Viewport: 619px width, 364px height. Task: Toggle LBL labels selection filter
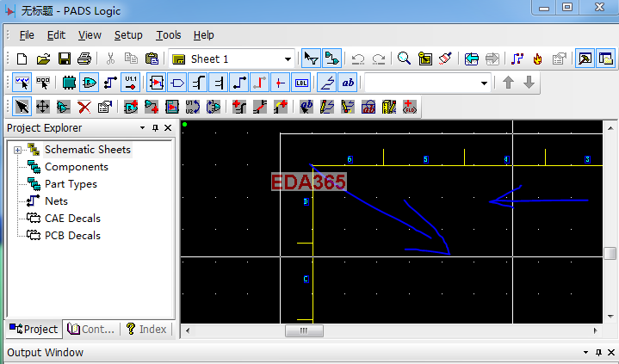301,83
